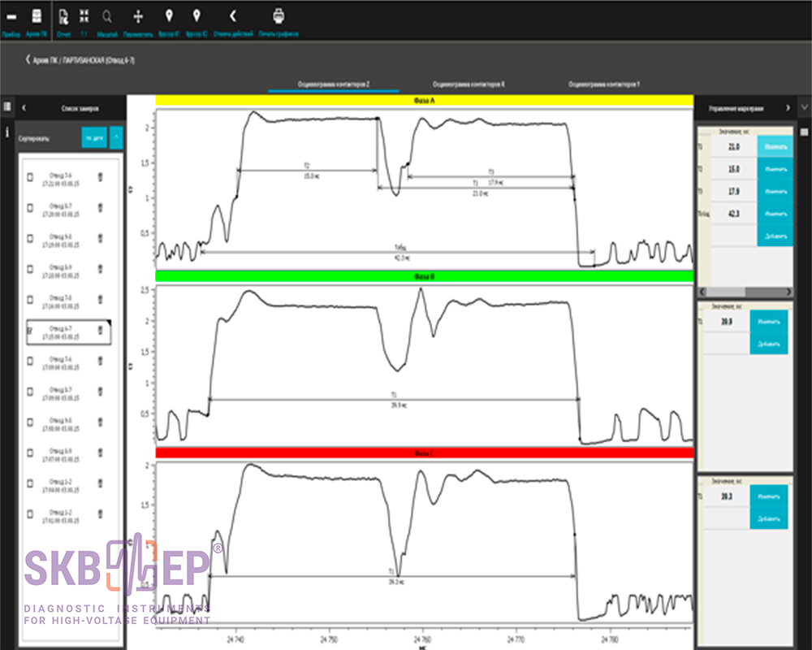Screen dimensions: 812x650
Task: Switch to Осциллограмма контактов R tab
Action: coord(469,84)
